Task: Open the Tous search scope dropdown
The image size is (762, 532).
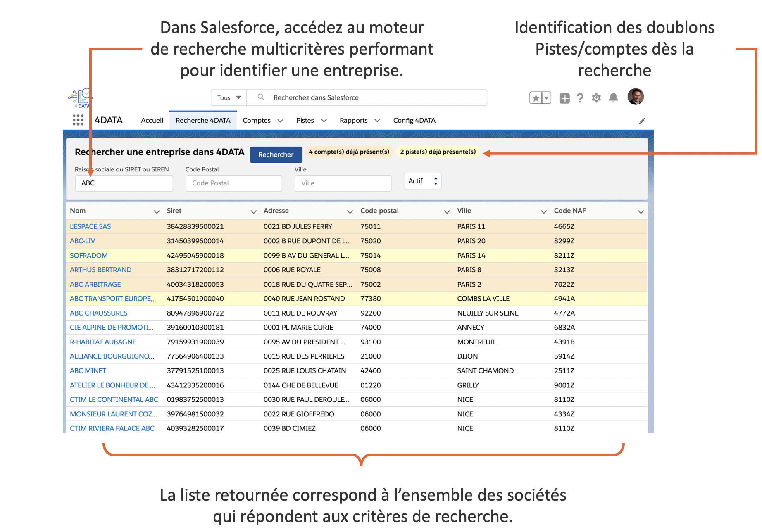Action: pos(229,98)
